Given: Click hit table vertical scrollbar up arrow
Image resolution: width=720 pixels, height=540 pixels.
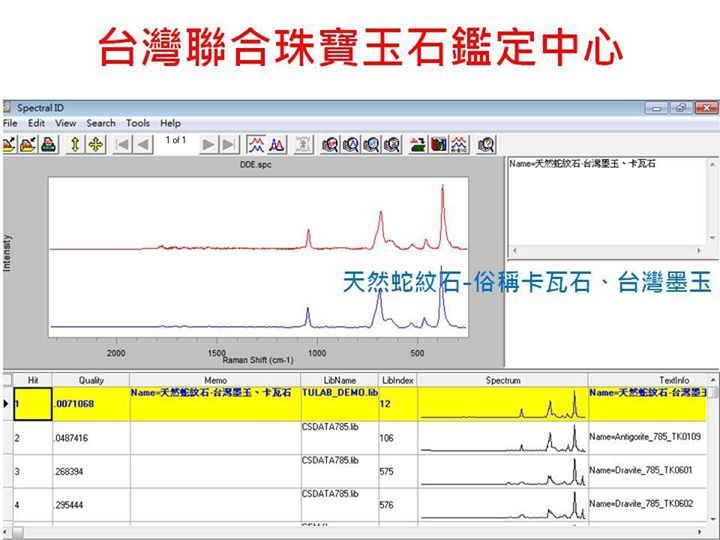Looking at the screenshot, I should (x=713, y=380).
